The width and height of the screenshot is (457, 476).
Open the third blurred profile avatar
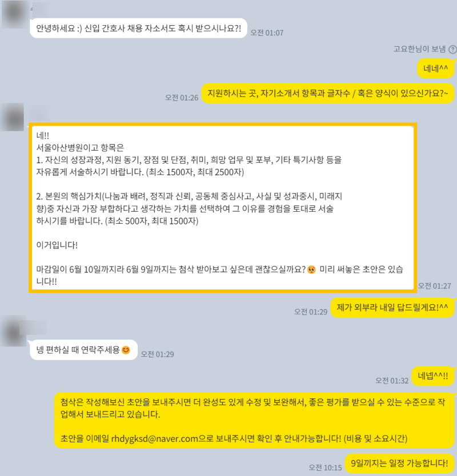pyautogui.click(x=13, y=331)
